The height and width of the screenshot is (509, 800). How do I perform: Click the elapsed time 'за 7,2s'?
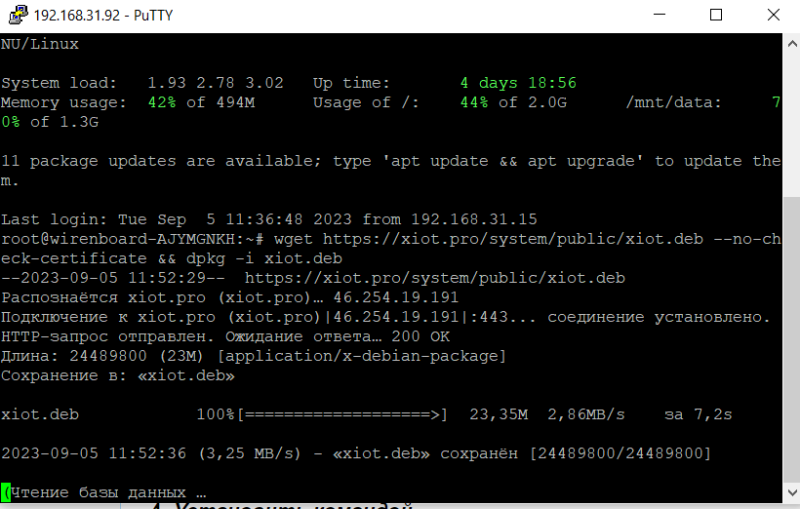pyautogui.click(x=698, y=414)
